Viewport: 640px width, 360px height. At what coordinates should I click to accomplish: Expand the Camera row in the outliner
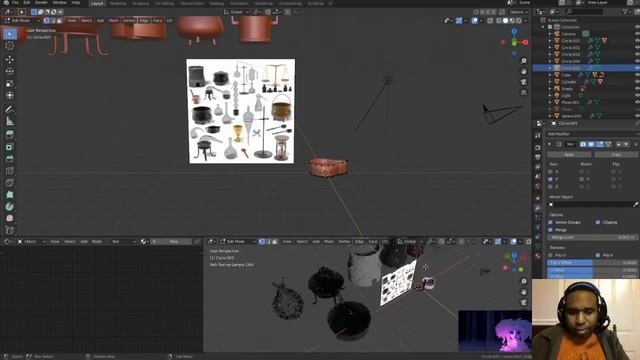550,34
